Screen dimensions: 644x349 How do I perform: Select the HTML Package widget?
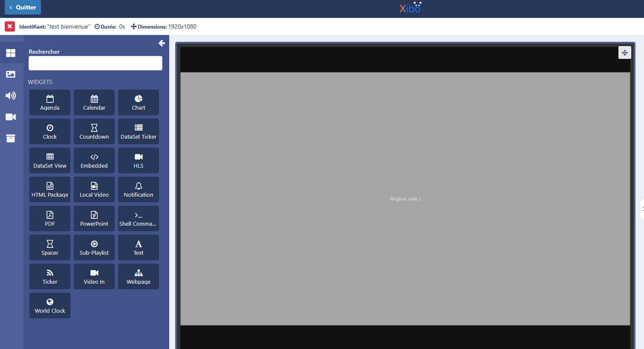[50, 189]
